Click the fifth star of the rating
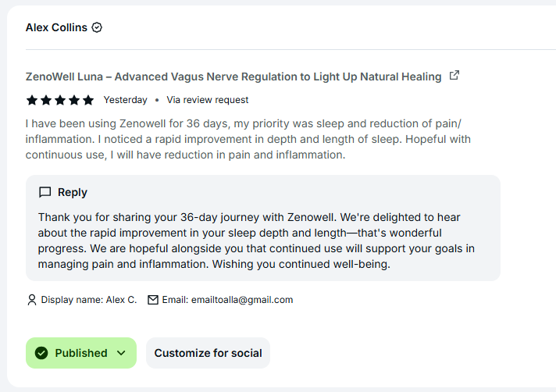 [88, 100]
